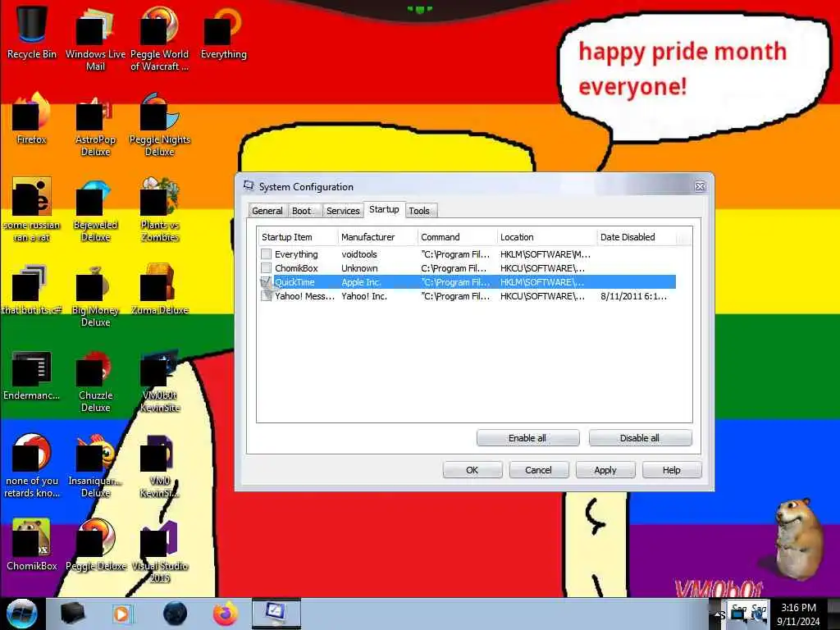Open Firefox from the taskbar
840x630 pixels.
[x=226, y=614]
